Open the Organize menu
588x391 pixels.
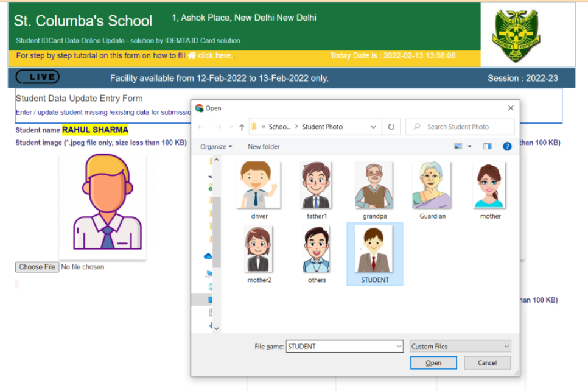coord(216,147)
